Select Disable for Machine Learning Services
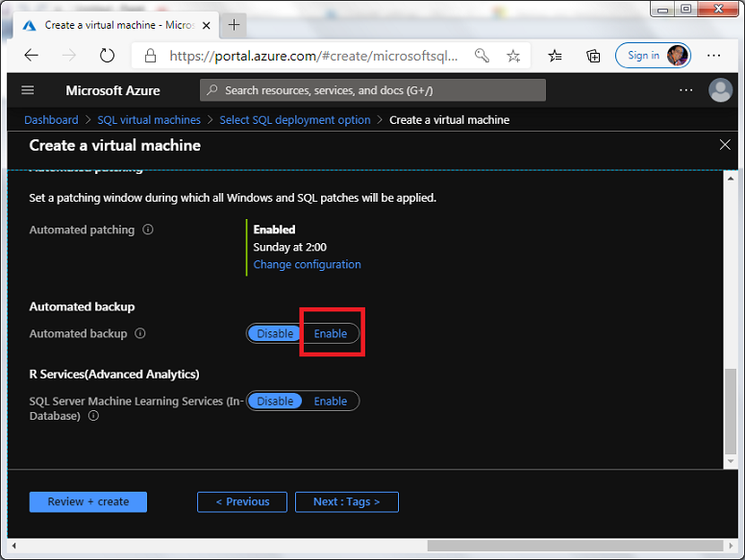Image resolution: width=745 pixels, height=560 pixels. click(275, 401)
